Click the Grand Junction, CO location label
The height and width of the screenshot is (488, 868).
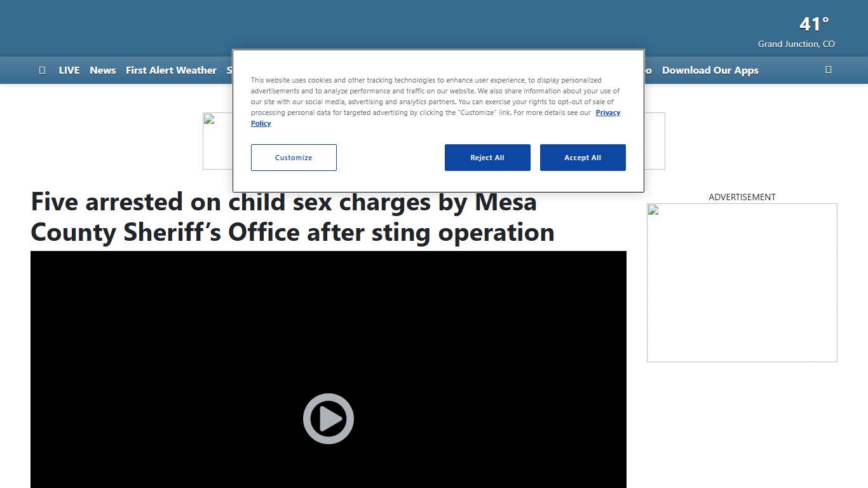pos(796,44)
